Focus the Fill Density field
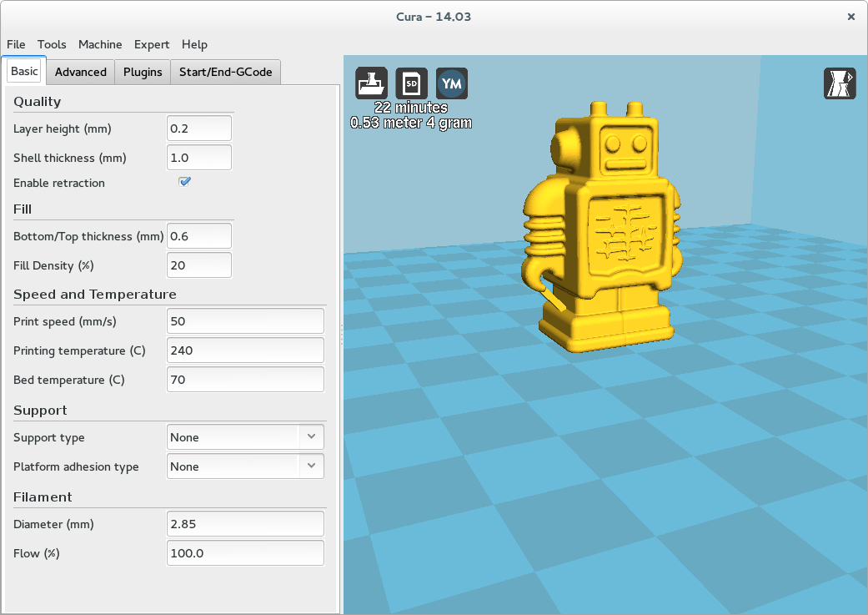The width and height of the screenshot is (868, 615). tap(199, 265)
